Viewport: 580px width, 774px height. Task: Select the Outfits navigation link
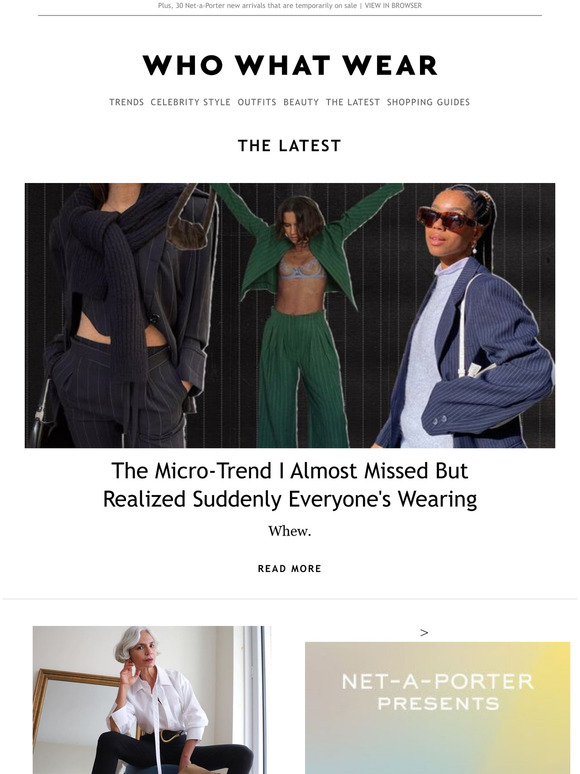point(257,102)
